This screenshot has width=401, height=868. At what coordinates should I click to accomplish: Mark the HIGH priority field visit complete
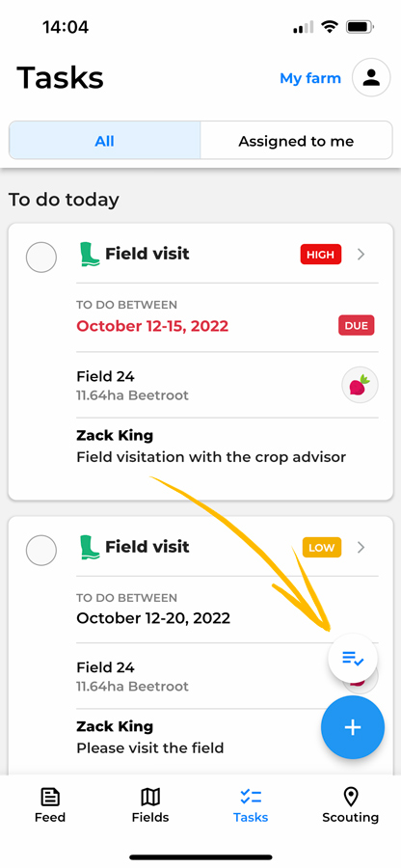41,257
